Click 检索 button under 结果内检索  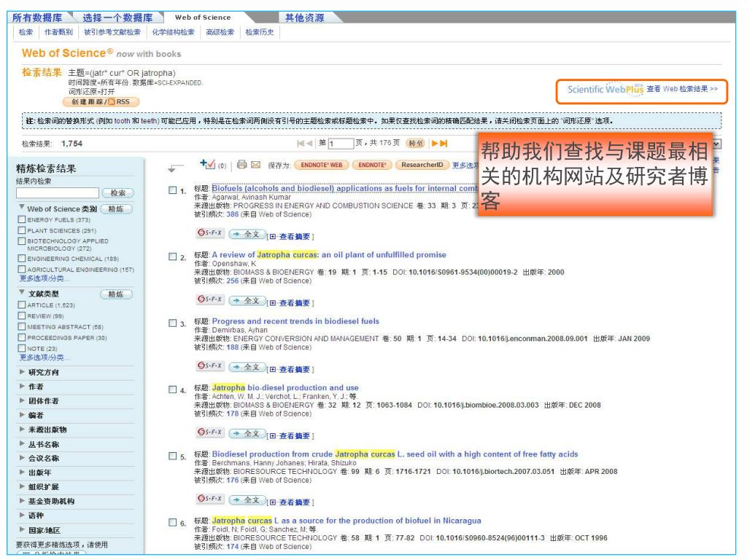[x=117, y=192]
